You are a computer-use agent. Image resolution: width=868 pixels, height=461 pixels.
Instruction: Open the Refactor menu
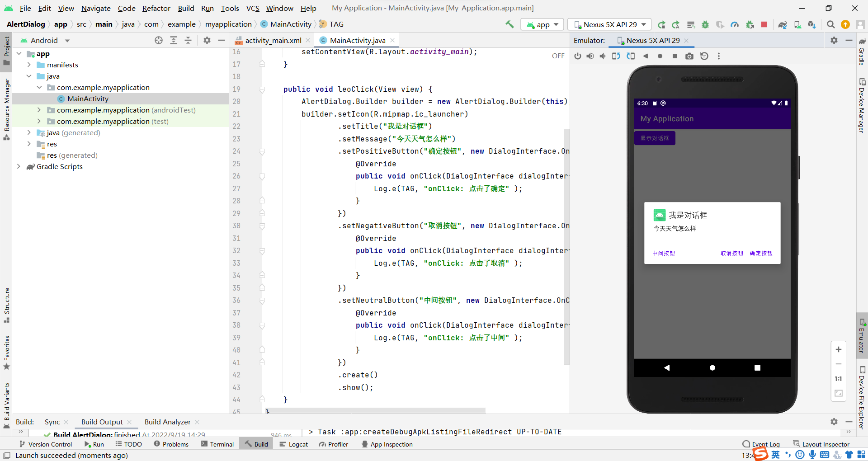pos(156,8)
